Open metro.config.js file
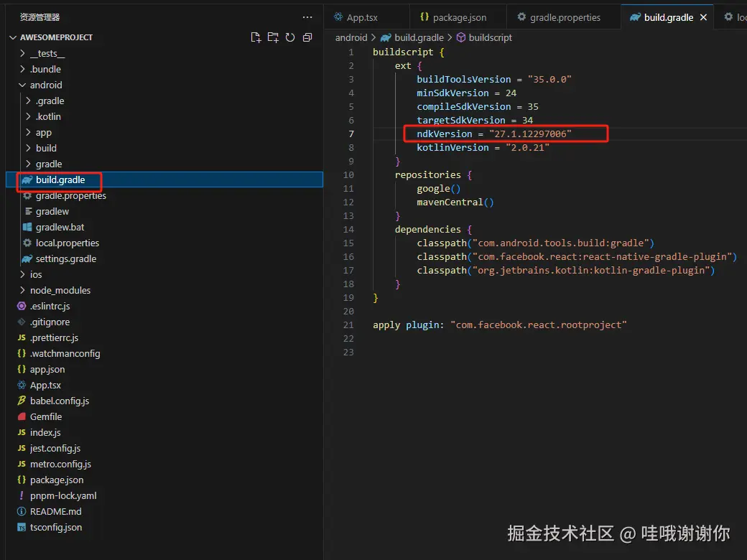Viewport: 747px width, 560px height. point(164,465)
